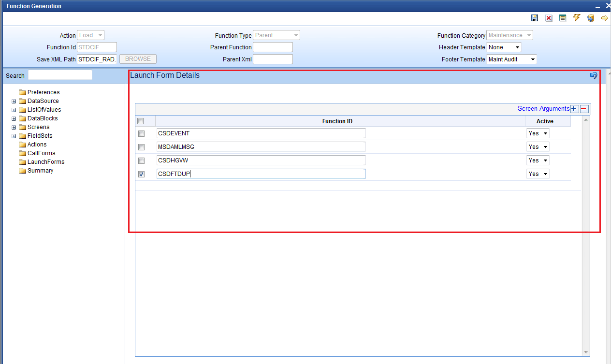Click the lightning bolt generate icon
This screenshot has width=611, height=364.
tap(576, 18)
